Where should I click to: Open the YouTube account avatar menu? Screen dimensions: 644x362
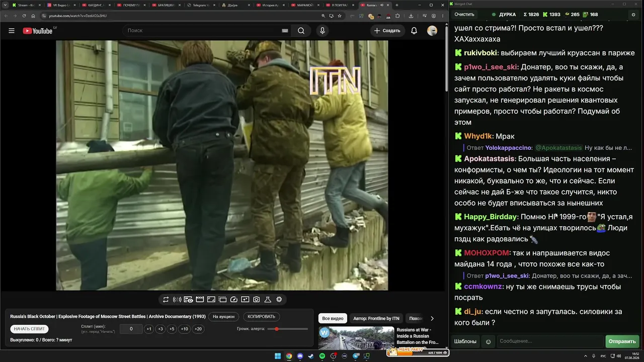pyautogui.click(x=432, y=31)
